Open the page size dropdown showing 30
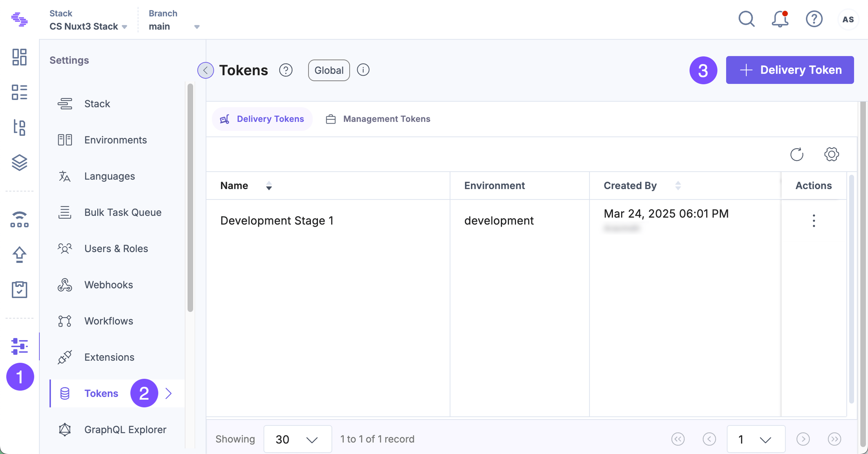This screenshot has width=868, height=454. [x=297, y=439]
